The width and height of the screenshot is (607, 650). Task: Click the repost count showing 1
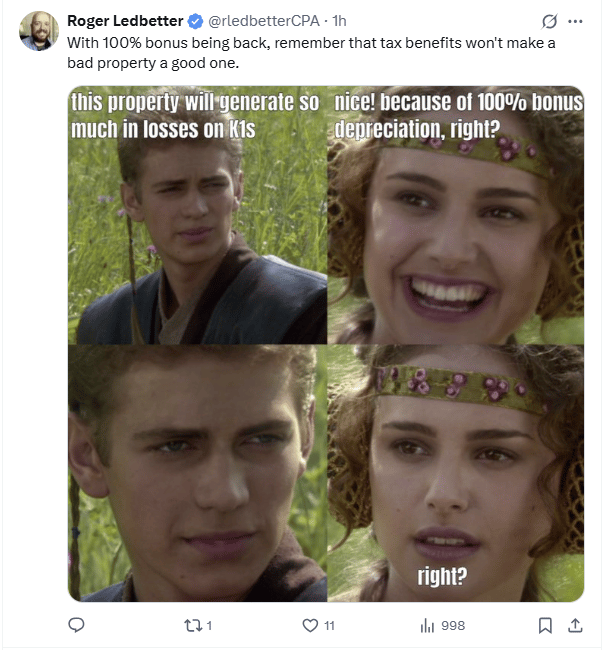tap(209, 626)
